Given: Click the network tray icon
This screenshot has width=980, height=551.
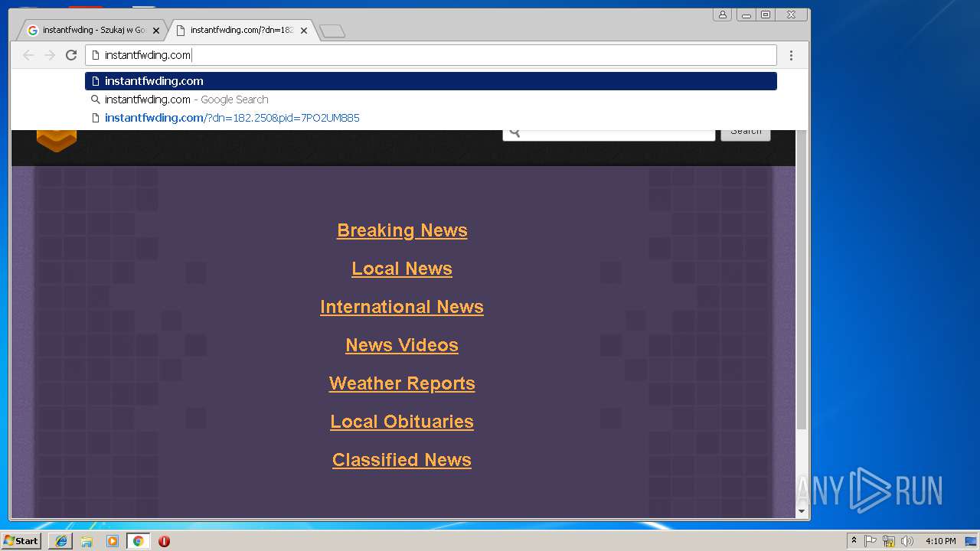Looking at the screenshot, I should pyautogui.click(x=889, y=541).
